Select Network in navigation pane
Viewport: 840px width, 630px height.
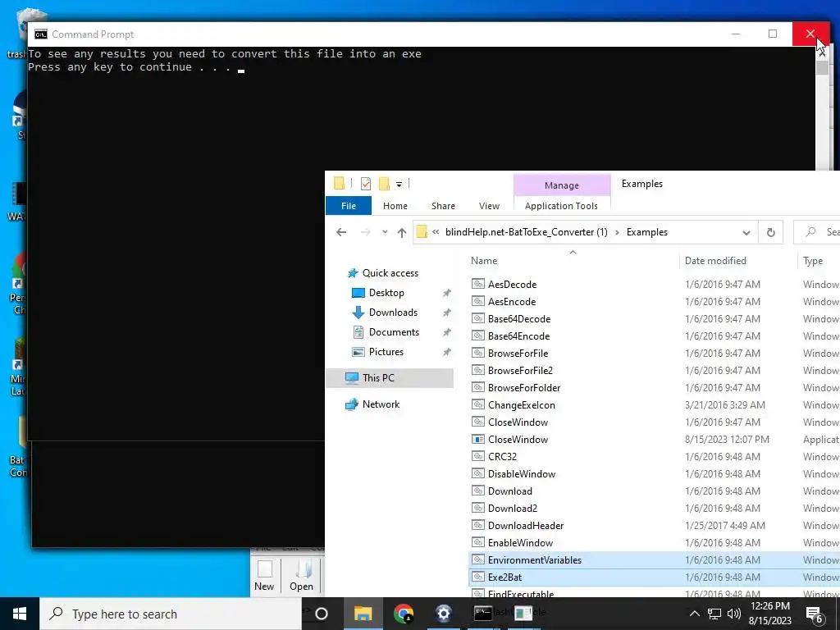381,404
